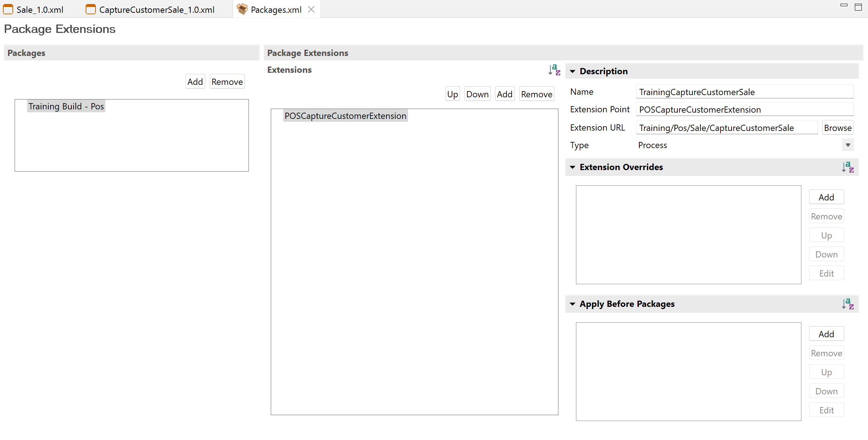Collapse the Apply Before Packages section
The height and width of the screenshot is (440, 868).
573,304
